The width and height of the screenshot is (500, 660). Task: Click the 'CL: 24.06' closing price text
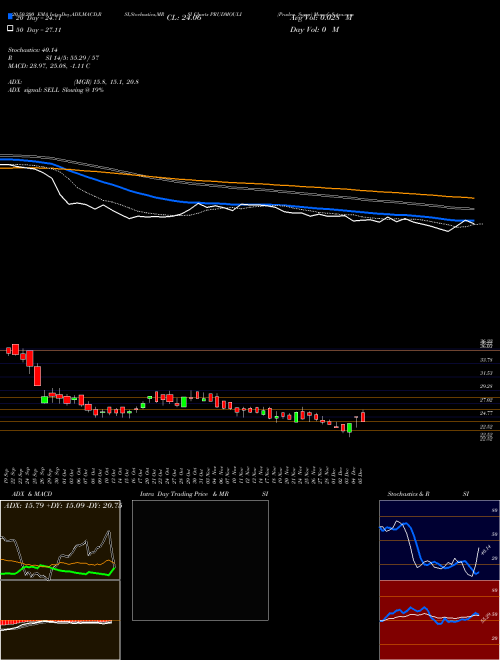[x=184, y=18]
